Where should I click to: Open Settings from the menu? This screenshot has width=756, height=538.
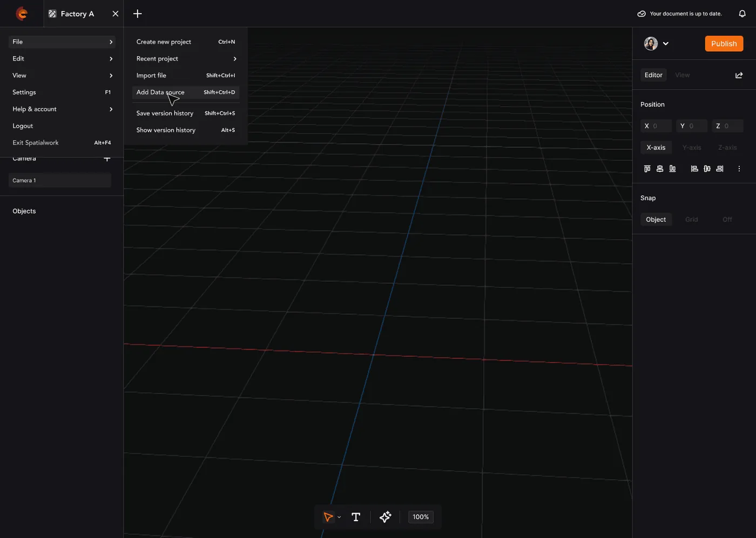point(62,92)
